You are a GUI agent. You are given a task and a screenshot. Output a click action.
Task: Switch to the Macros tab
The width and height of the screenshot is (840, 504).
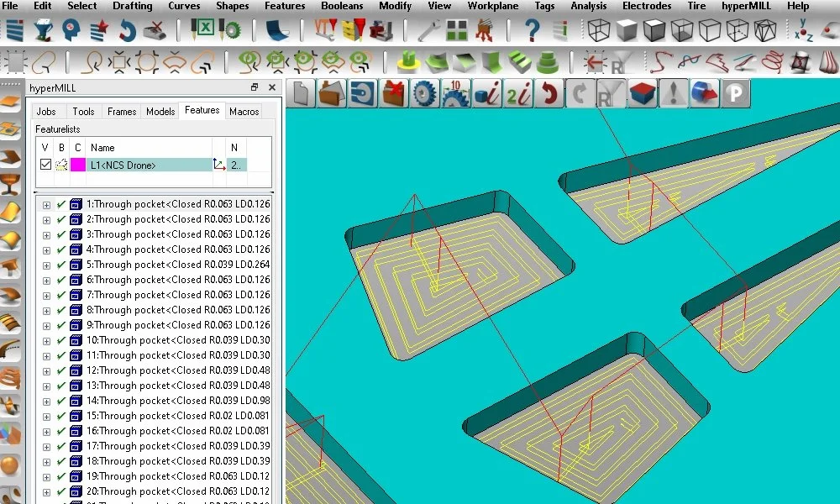[244, 112]
